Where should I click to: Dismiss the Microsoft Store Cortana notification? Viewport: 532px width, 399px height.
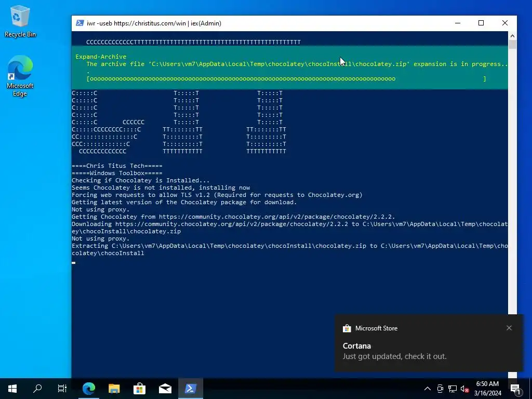point(509,328)
